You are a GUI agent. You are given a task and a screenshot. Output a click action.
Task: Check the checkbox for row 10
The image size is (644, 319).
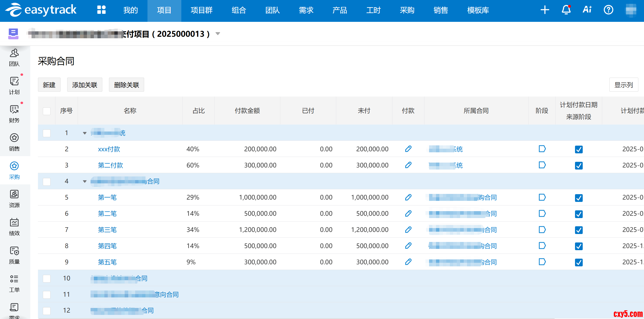[47, 278]
